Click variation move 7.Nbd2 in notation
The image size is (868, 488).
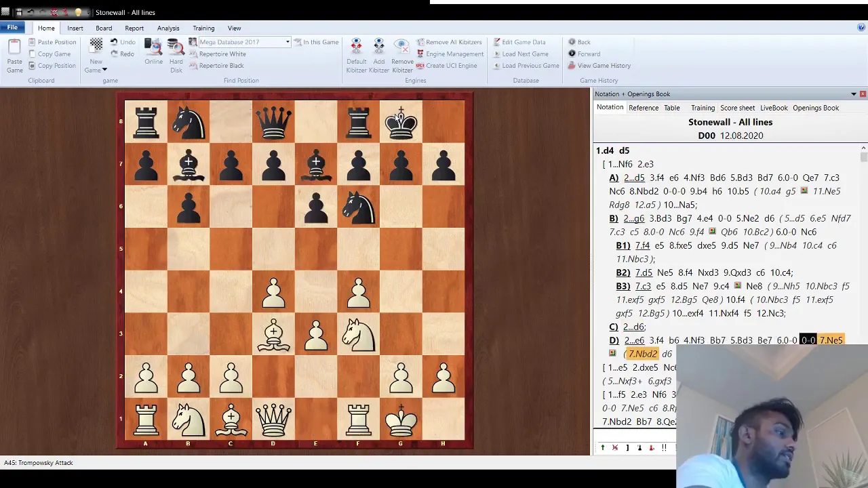pos(642,354)
